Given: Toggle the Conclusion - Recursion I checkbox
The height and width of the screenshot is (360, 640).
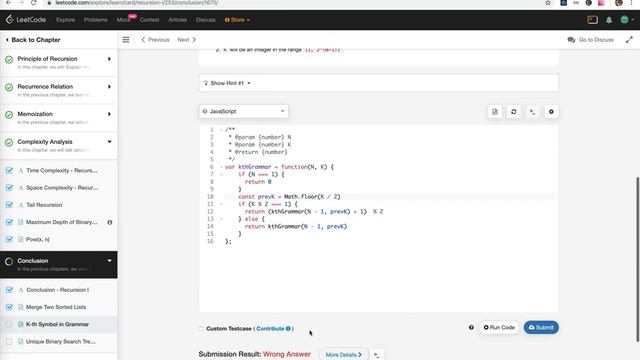Looking at the screenshot, I should click(x=9, y=290).
